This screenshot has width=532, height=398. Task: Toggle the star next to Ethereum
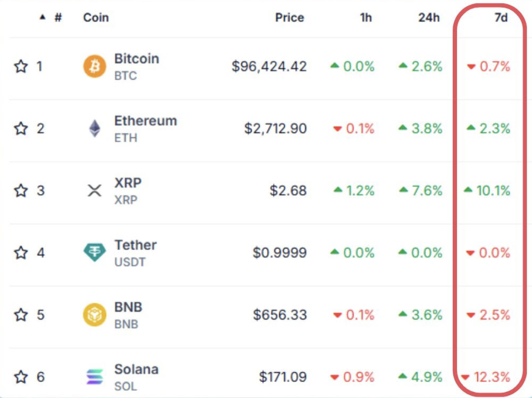[21, 129]
